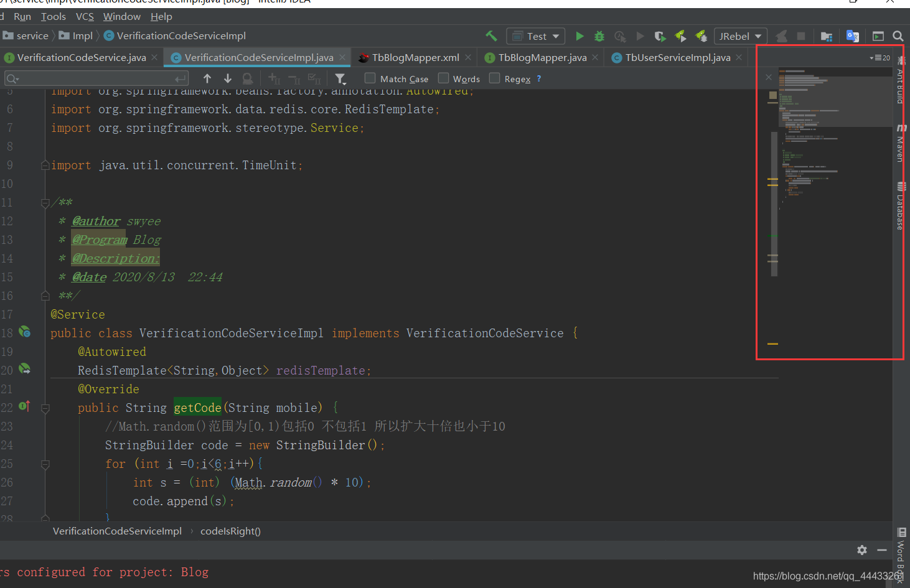Close the TbBlogMapper.xml tab
The image size is (910, 588).
pos(468,57)
